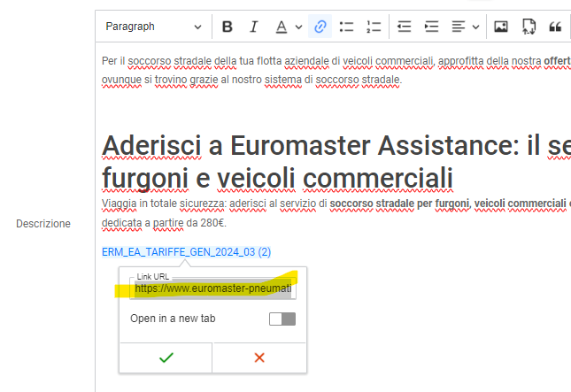Cancel the link with red X
Screen dimensions: 571x392
pyautogui.click(x=259, y=357)
